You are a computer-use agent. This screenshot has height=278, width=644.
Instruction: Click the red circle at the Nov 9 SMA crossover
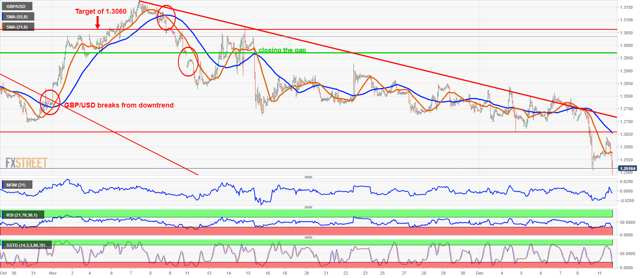tap(166, 18)
